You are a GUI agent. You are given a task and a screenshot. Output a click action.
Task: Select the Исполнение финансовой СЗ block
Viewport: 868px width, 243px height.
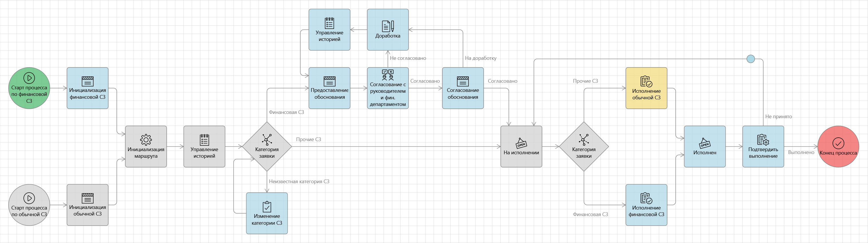[646, 205]
